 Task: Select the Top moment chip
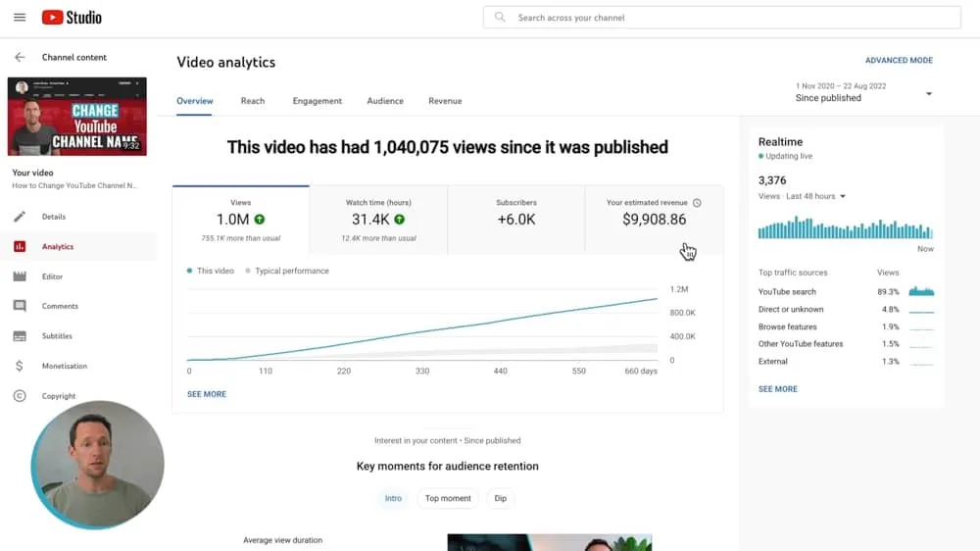pyautogui.click(x=448, y=498)
